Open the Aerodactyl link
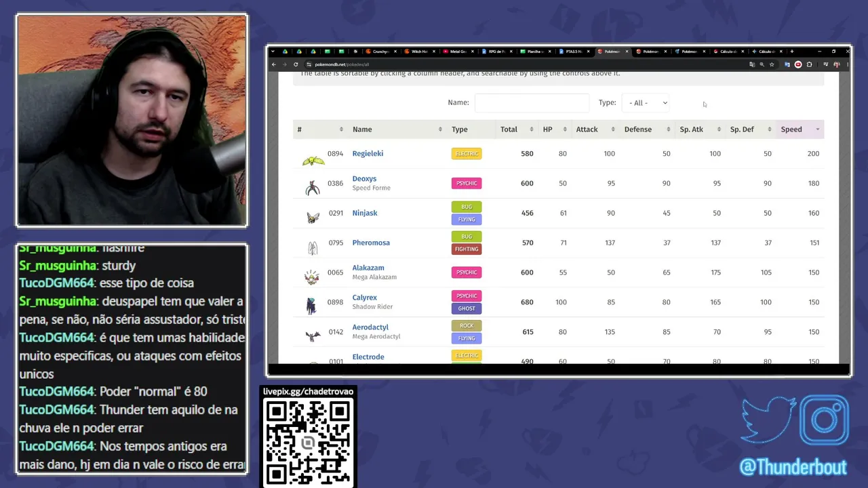 point(370,327)
